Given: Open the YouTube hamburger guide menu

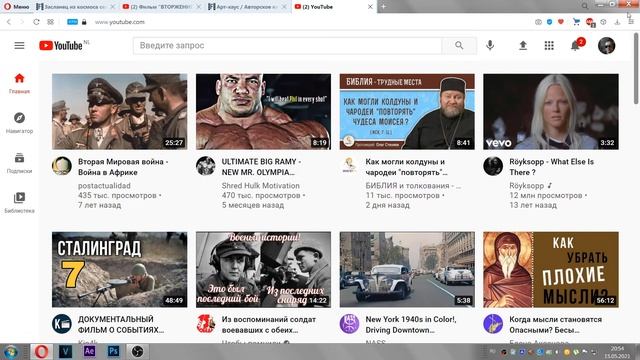Looking at the screenshot, I should [x=19, y=45].
